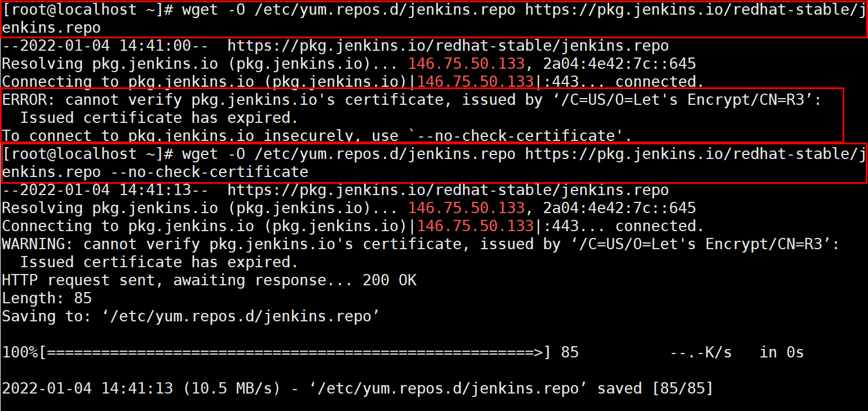Viewport: 868px width, 411px height.
Task: Click the timestamp '--2022-01-04 14:41:13--'
Action: [105, 191]
